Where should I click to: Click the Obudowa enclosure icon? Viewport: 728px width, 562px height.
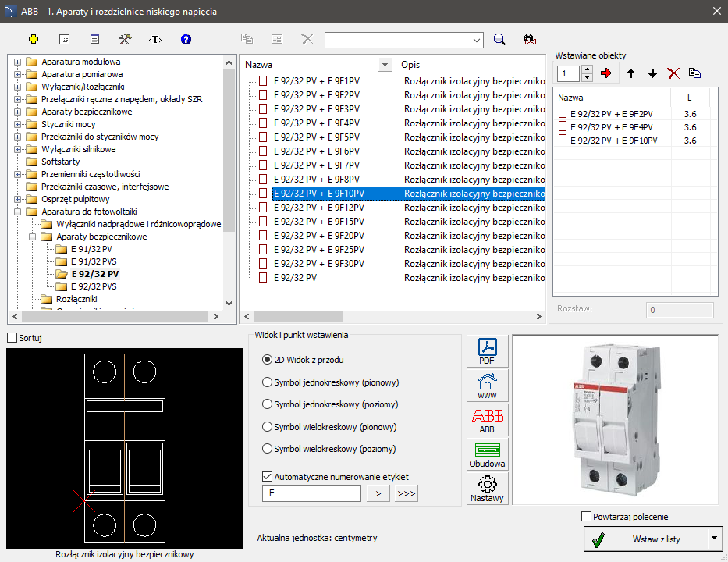[x=487, y=454]
